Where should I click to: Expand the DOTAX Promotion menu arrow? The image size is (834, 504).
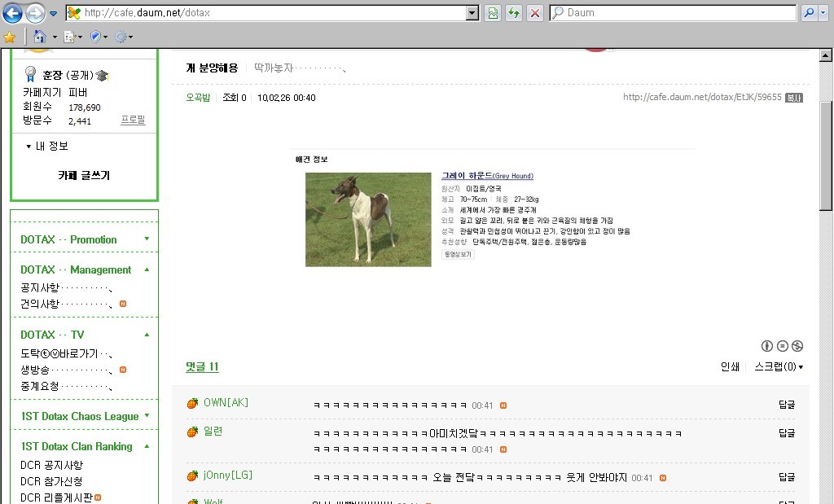tap(147, 239)
